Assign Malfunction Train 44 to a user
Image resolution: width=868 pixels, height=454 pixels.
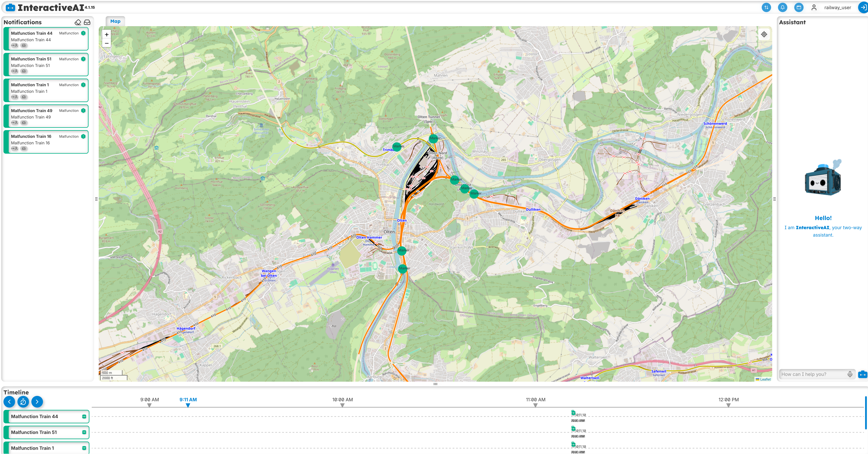click(15, 45)
